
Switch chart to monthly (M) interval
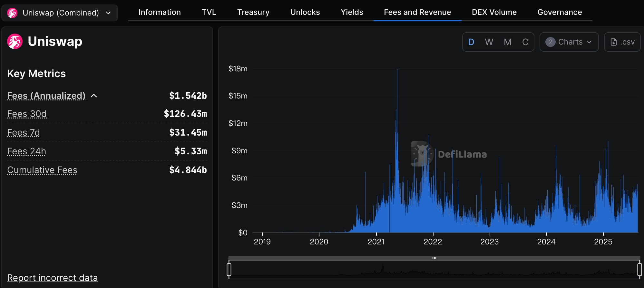508,42
